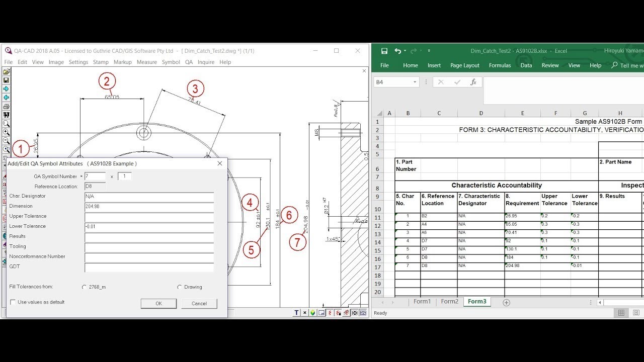The height and width of the screenshot is (362, 644).
Task: Click the Excel Name Box showing B4
Action: coord(392,82)
